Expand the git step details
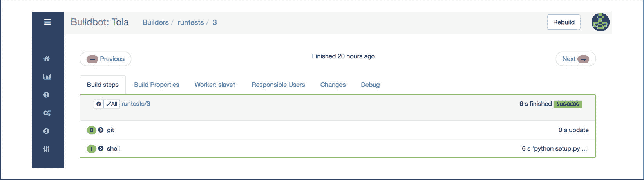The width and height of the screenshot is (644, 180). coord(101,130)
